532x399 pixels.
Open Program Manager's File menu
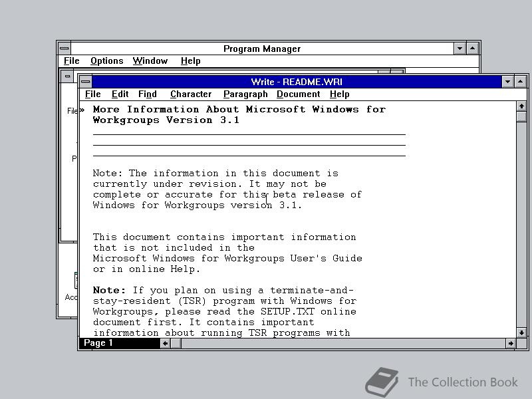pyautogui.click(x=72, y=61)
